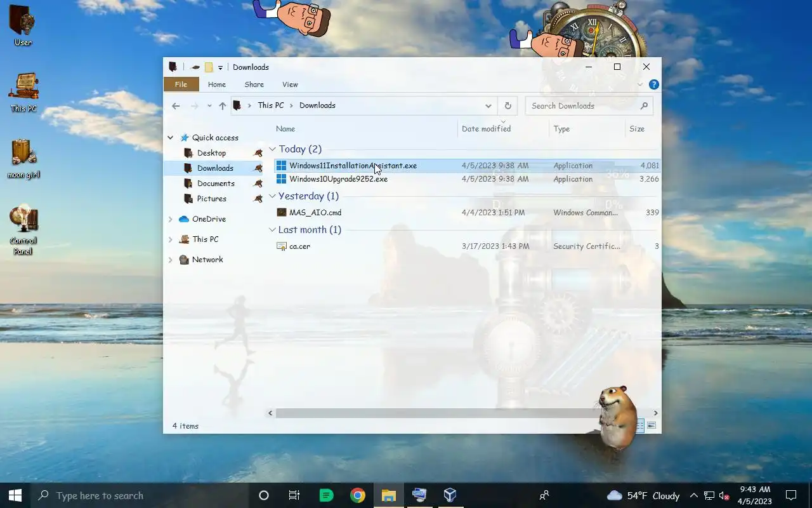Select Downloads in Quick access
The width and height of the screenshot is (812, 508).
click(x=215, y=168)
